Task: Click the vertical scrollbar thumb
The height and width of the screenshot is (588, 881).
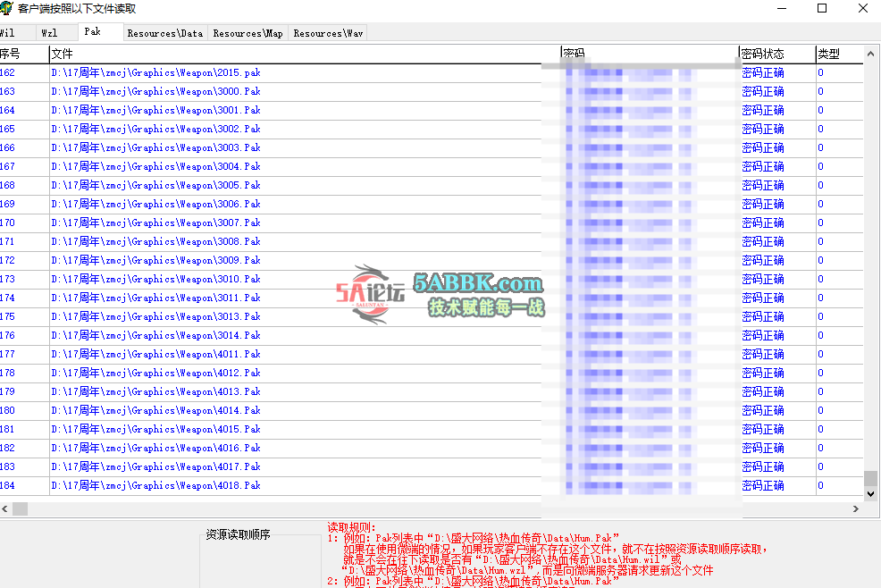Action: pyautogui.click(x=870, y=478)
